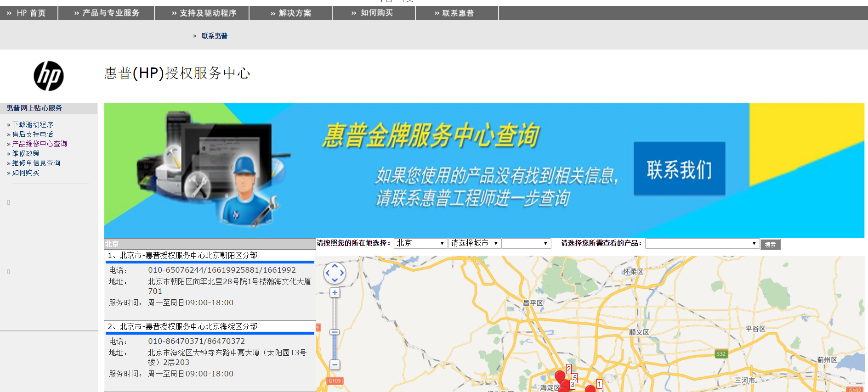Click the map zoom slider handle
The height and width of the screenshot is (392, 868).
tap(335, 332)
